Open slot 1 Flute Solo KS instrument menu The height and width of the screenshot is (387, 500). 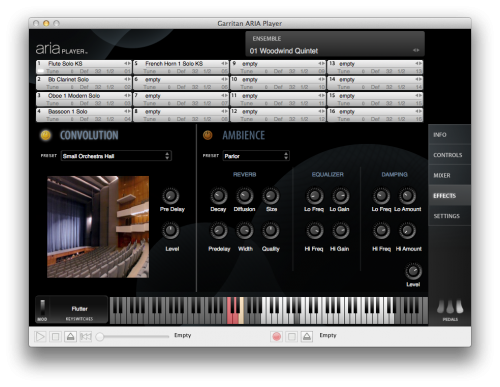tap(127, 63)
